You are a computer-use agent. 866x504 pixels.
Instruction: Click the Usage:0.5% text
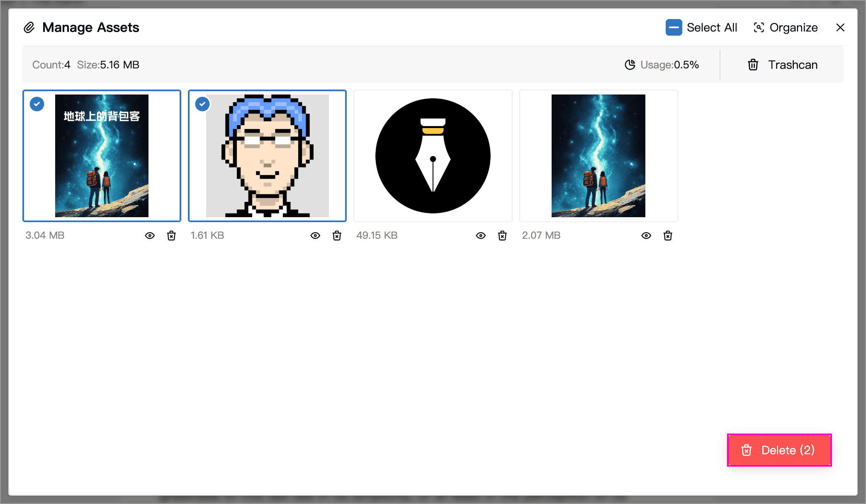tap(669, 65)
